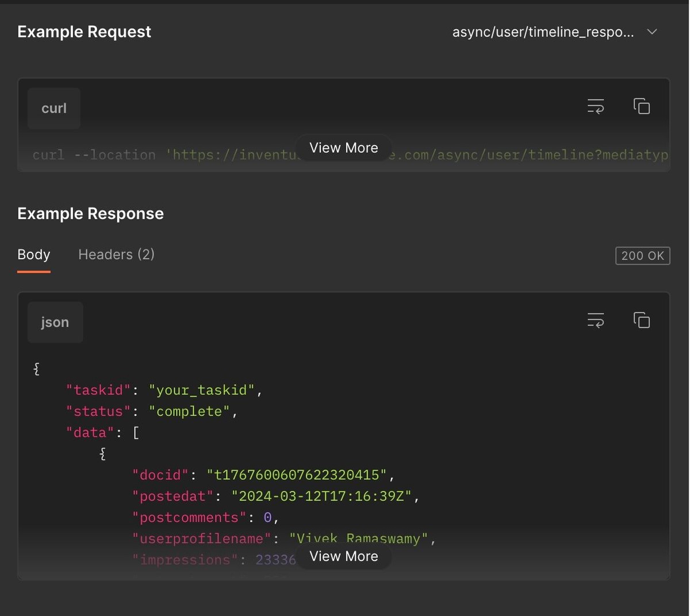
Task: Expand the json response with View More
Action: tap(344, 556)
